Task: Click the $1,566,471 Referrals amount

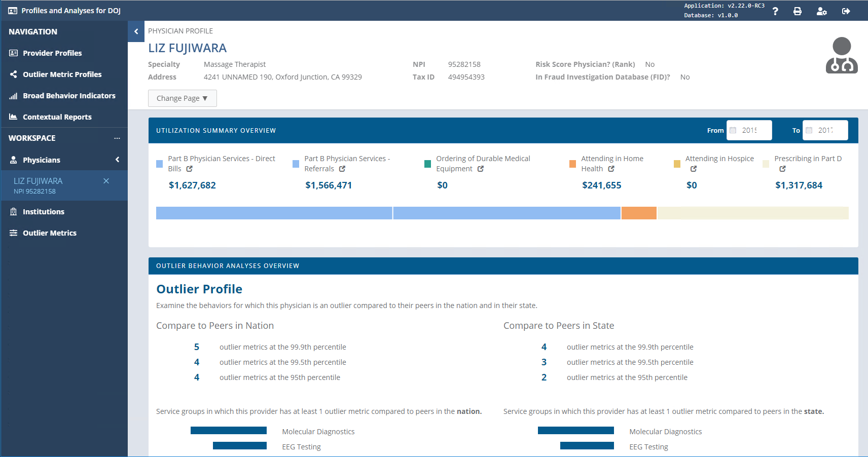Action: coord(329,185)
